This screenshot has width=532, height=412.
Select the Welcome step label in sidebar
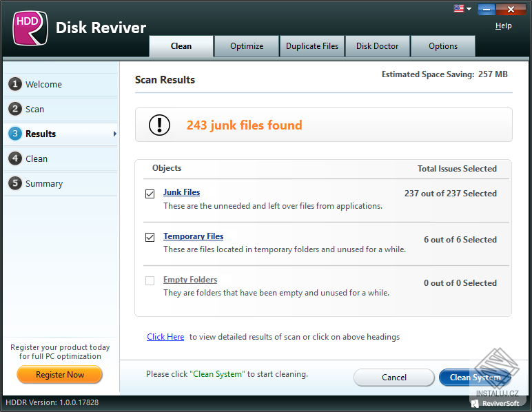(x=44, y=85)
